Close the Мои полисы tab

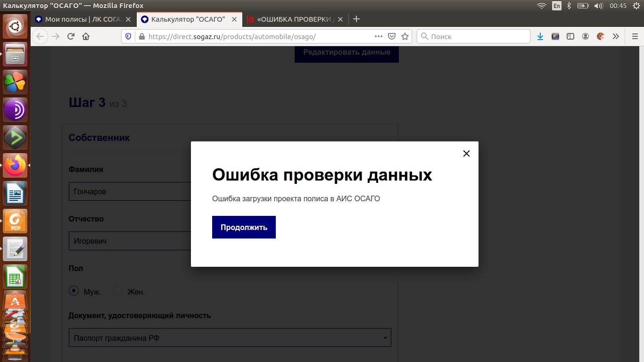pos(128,19)
